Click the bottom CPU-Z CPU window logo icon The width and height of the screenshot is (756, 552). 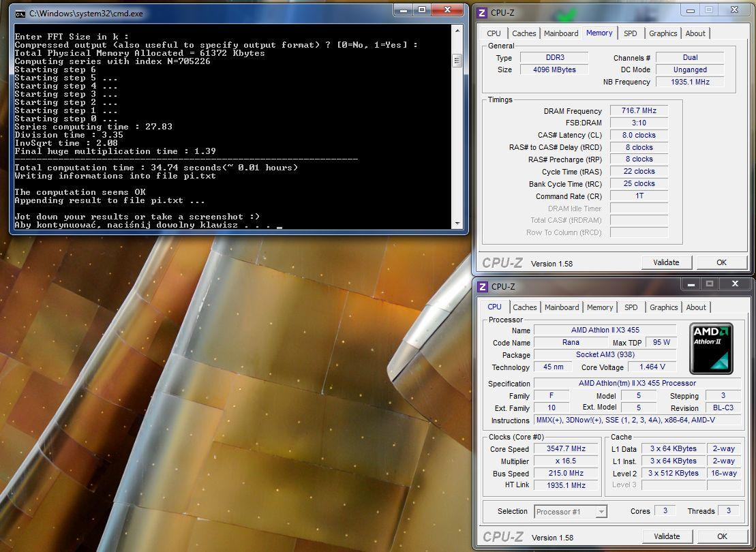[482, 286]
